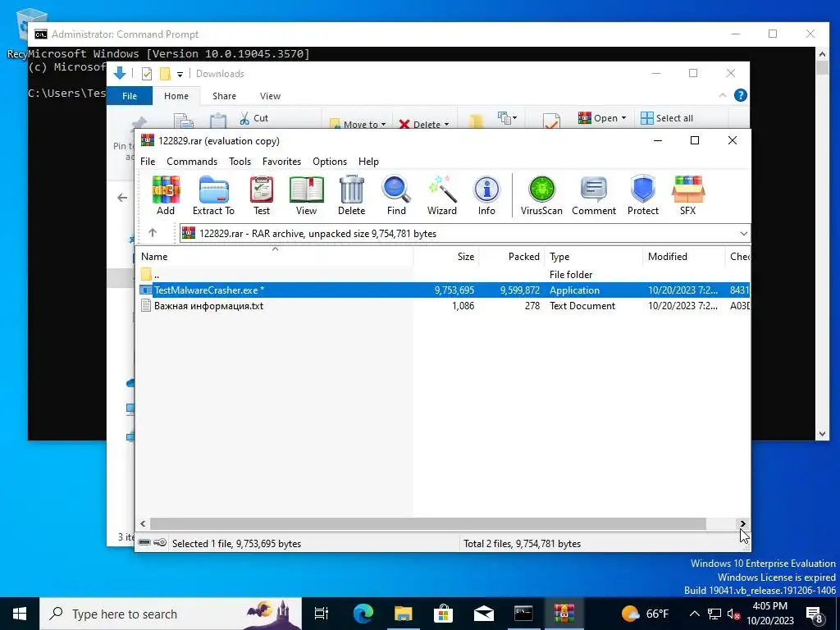
Task: Collapse the Explorer ribbon with chevron
Action: click(722, 95)
